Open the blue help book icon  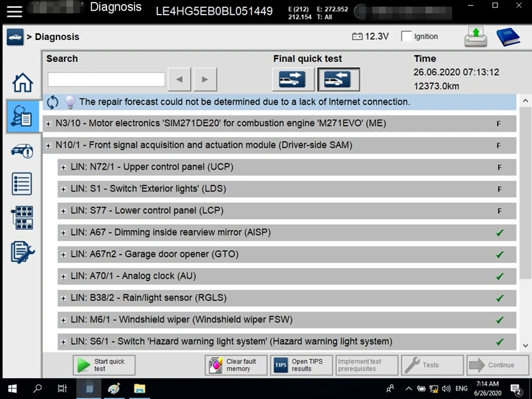coord(508,37)
